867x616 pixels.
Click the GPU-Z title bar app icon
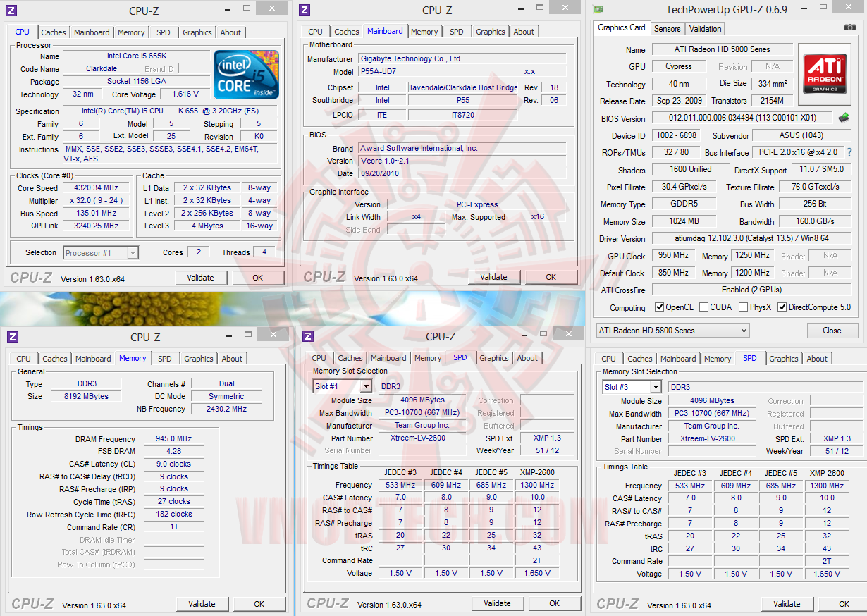click(598, 9)
